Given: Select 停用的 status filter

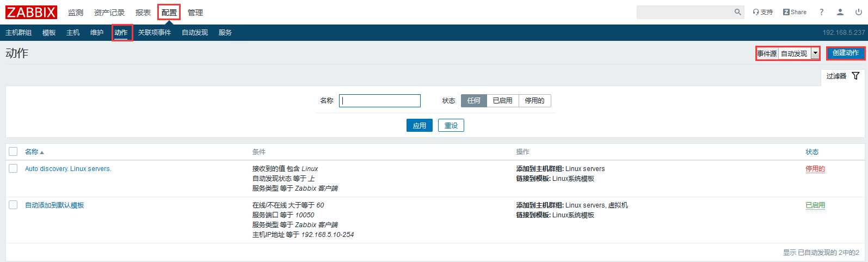Looking at the screenshot, I should (534, 100).
